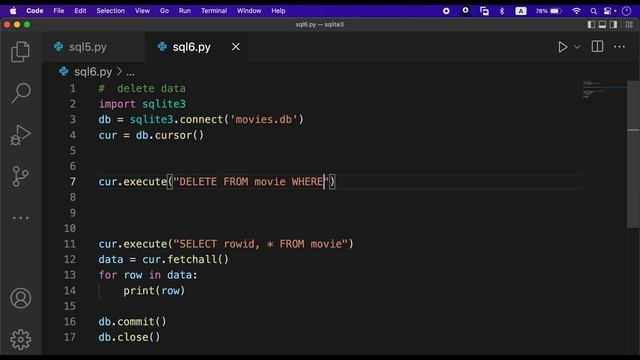Open the Terminal menu
This screenshot has height=360, width=640.
coord(213,11)
